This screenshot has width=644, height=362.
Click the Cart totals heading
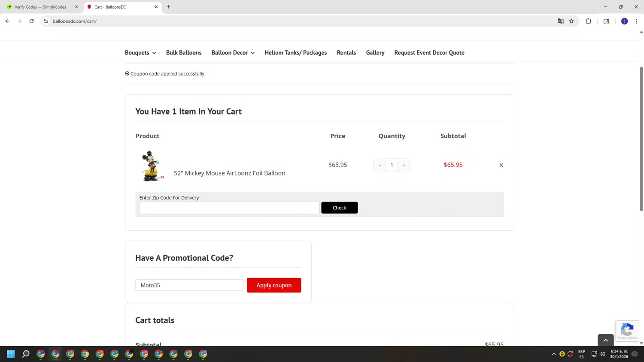point(155,320)
